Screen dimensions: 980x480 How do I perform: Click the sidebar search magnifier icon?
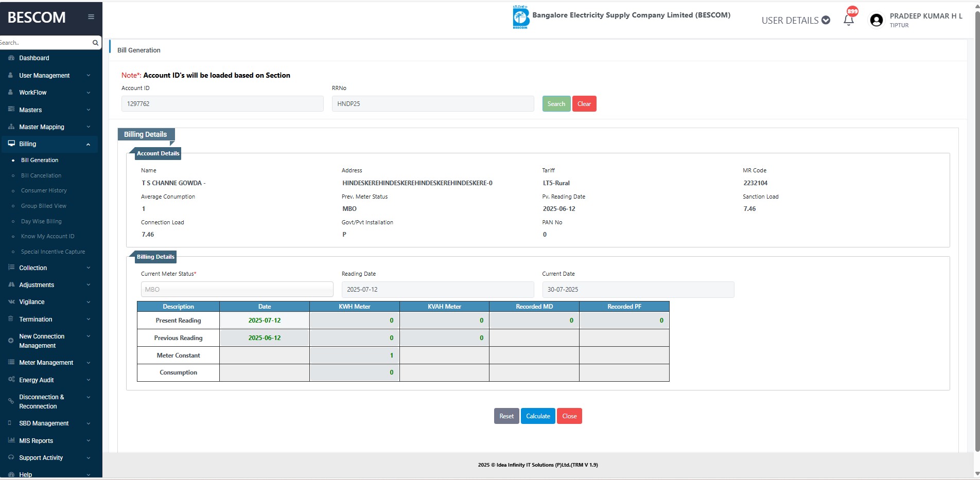pyautogui.click(x=95, y=43)
